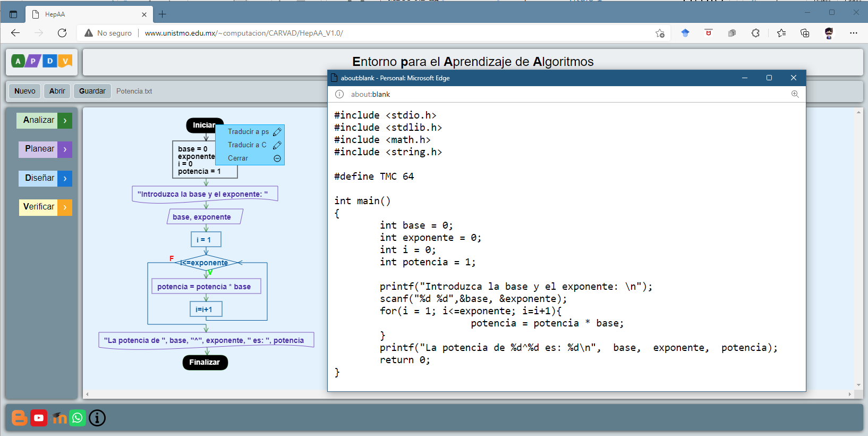
Task: Add this page to favorites star icon
Action: tap(660, 33)
